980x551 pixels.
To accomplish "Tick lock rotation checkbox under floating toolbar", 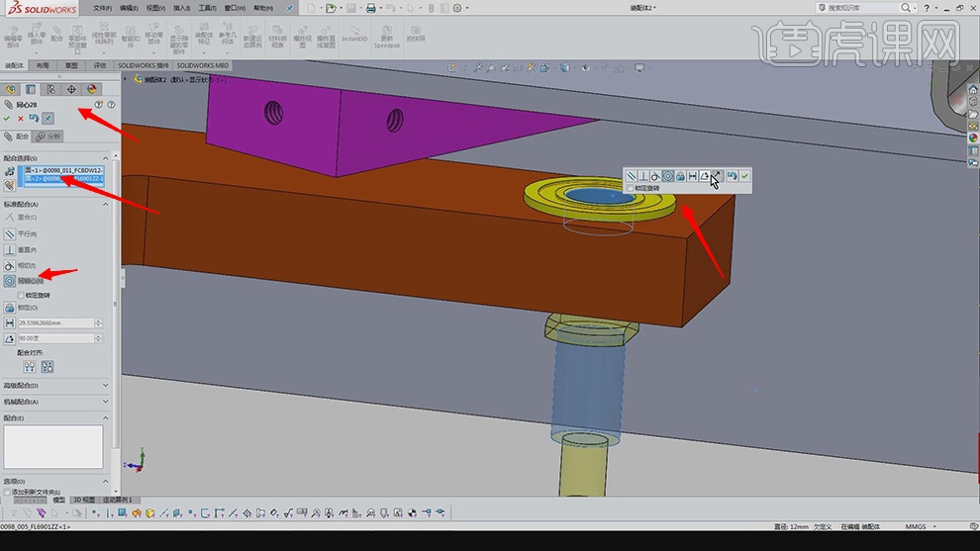I will click(x=631, y=188).
